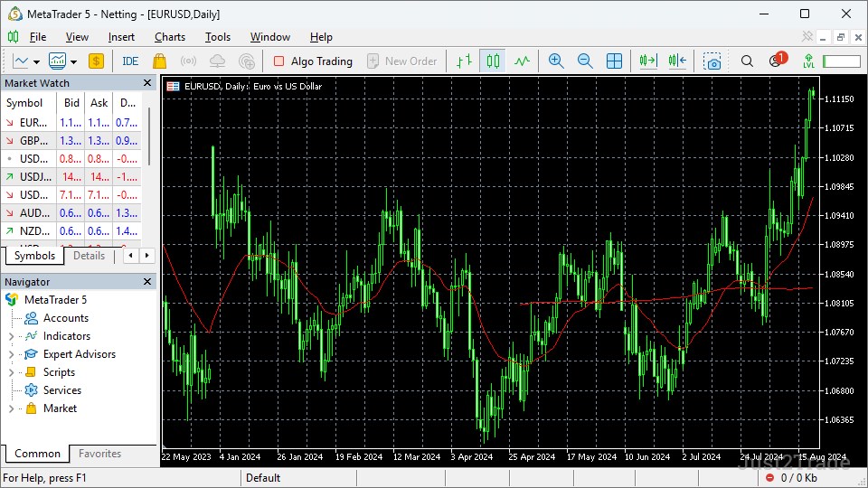Screen dimensions: 868x488
Task: Open MetaTrader application icon in menu bar
Action: [13, 37]
